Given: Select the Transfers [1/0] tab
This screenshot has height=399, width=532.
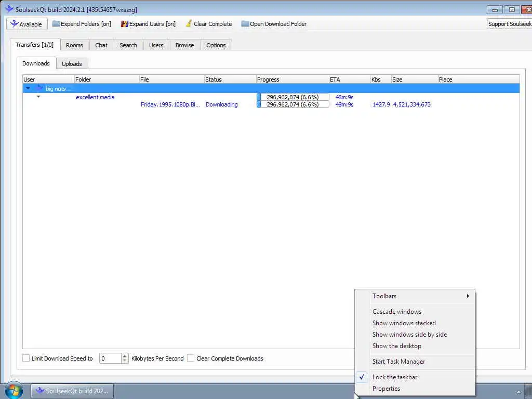Looking at the screenshot, I should (35, 45).
